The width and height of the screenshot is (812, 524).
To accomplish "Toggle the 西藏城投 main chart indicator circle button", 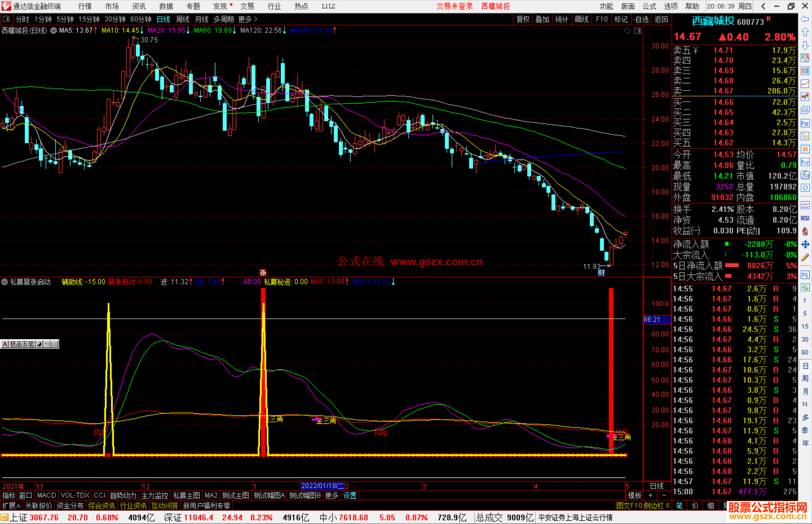I will tap(54, 30).
